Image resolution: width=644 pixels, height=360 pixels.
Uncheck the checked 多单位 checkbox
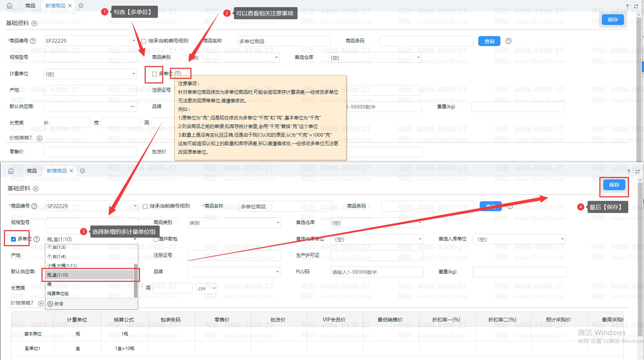click(x=14, y=239)
